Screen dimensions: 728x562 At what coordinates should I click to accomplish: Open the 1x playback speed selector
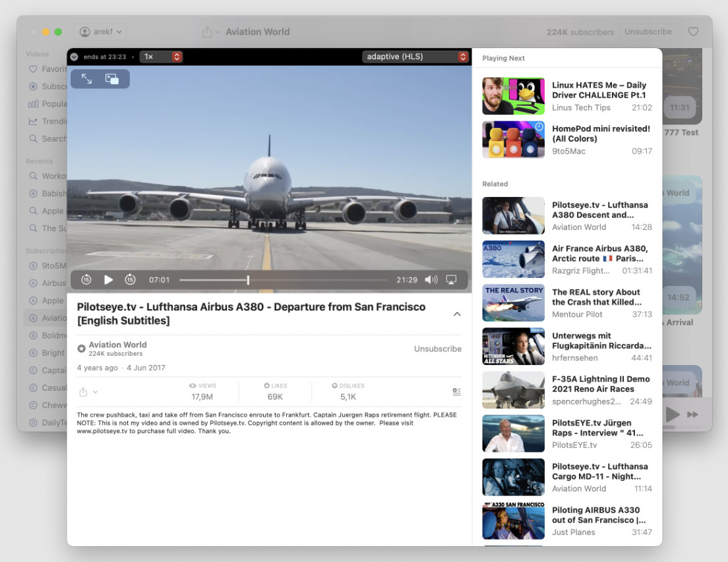161,57
